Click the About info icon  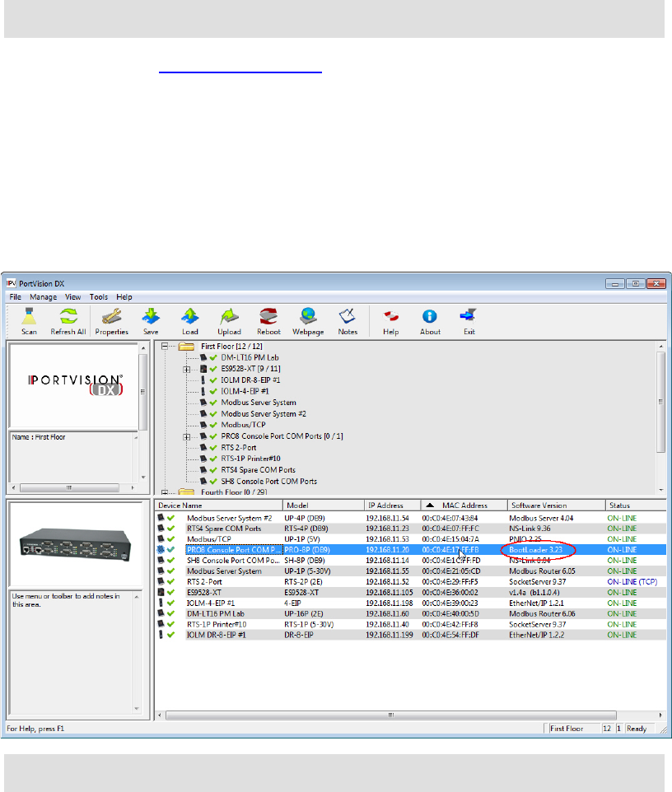click(x=430, y=321)
